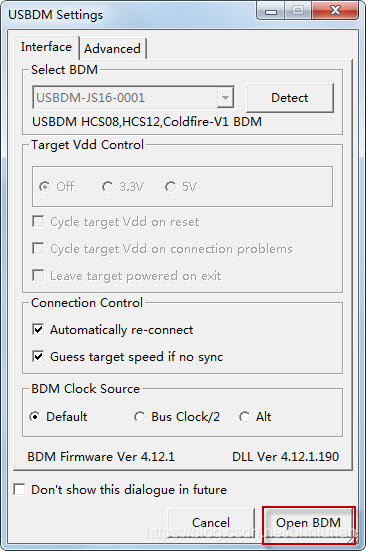Select the Interface tab
Image resolution: width=366 pixels, height=551 pixels.
pos(46,47)
